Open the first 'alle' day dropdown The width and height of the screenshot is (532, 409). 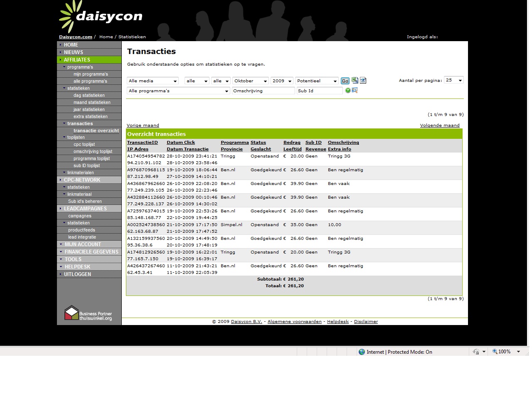197,81
